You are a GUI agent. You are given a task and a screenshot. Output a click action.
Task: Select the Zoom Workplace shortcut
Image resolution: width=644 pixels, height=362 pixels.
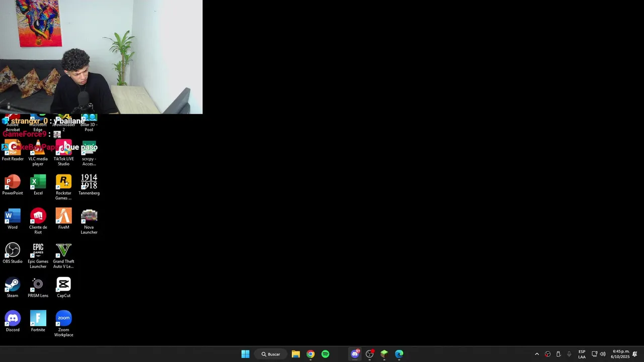coord(63,324)
